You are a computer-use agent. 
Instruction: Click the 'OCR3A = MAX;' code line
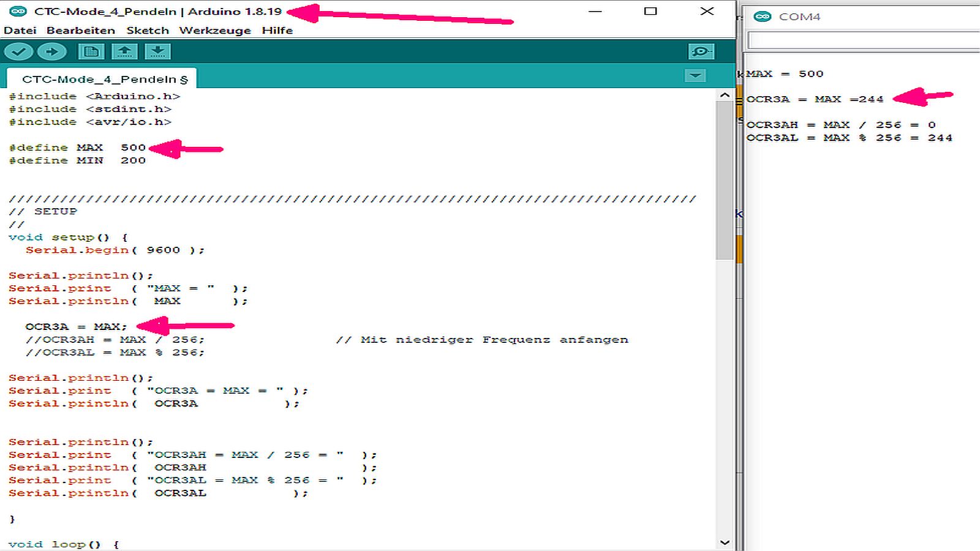click(77, 327)
